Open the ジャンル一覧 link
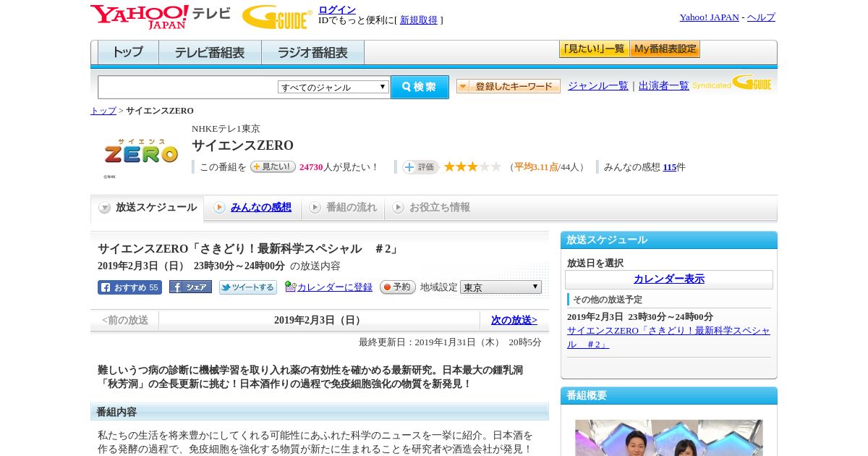 tap(598, 85)
